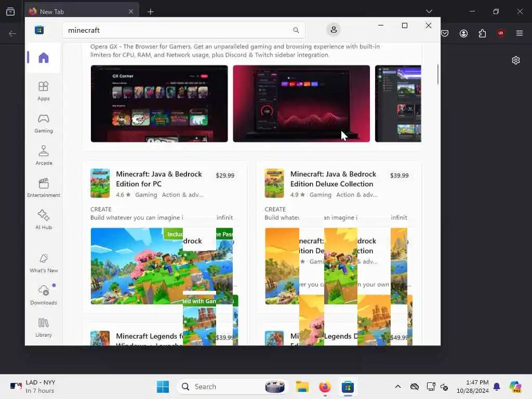The image size is (532, 399).
Task: Open the Microsoft Store Home page
Action: [x=44, y=58]
